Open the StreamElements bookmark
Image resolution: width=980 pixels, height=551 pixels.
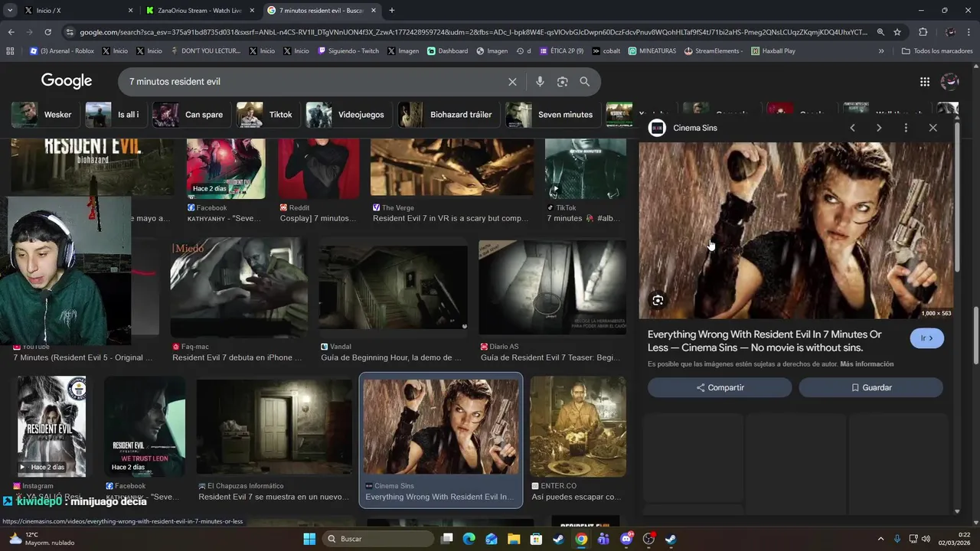[714, 51]
